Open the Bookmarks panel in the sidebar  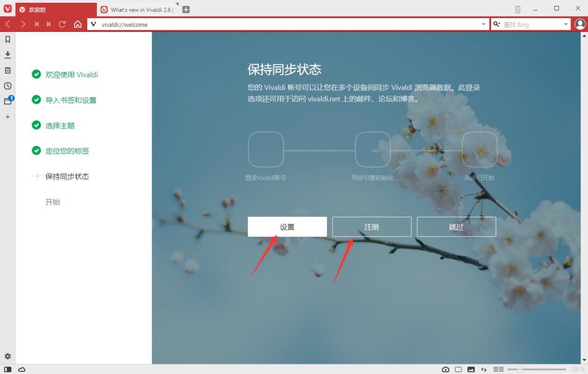click(x=7, y=39)
